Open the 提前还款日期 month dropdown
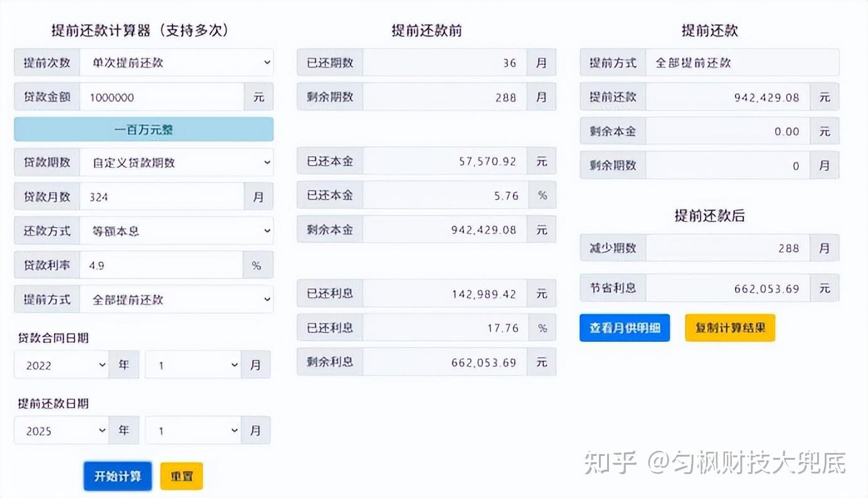Image resolution: width=868 pixels, height=498 pixels. pos(193,431)
